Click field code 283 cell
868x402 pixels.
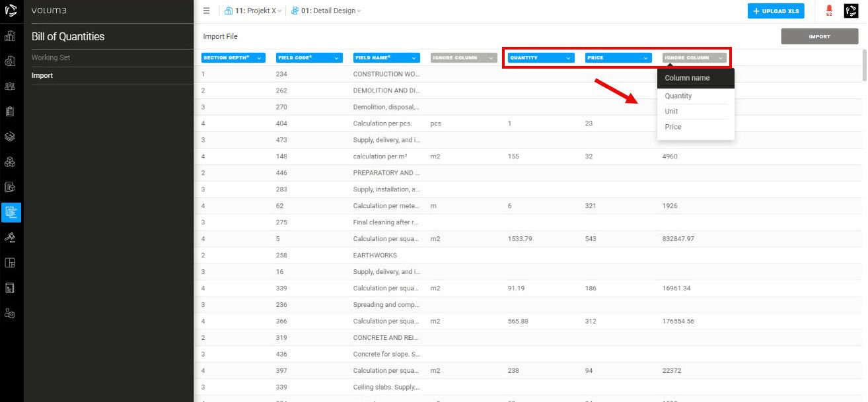[281, 189]
